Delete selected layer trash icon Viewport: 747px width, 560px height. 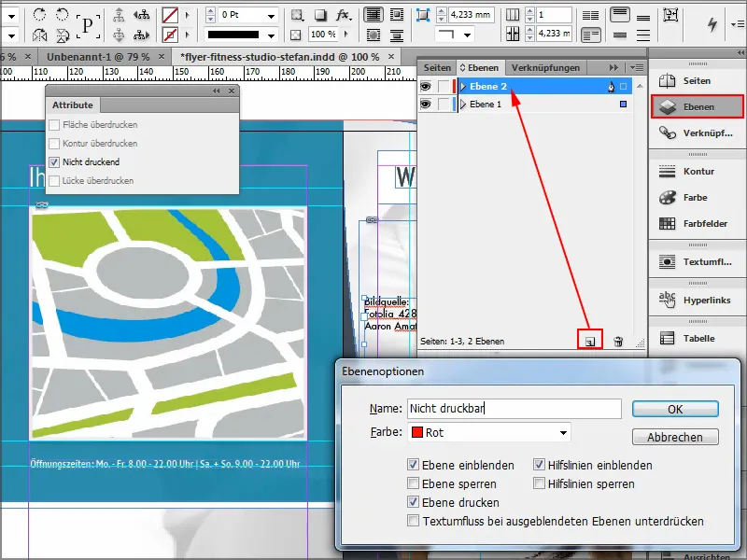(618, 341)
